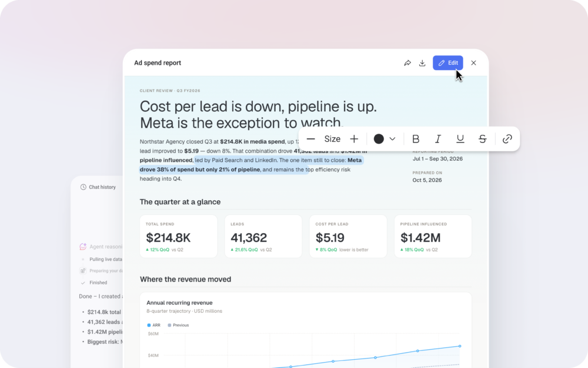Viewport: 588px width, 368px height.
Task: Click the Finished checkmark icon
Action: click(x=83, y=283)
